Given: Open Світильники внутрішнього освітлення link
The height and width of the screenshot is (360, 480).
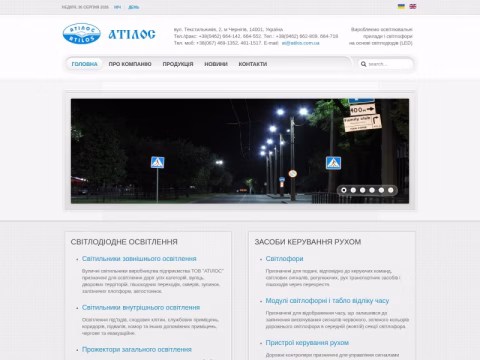Looking at the screenshot, I should pyautogui.click(x=141, y=307).
